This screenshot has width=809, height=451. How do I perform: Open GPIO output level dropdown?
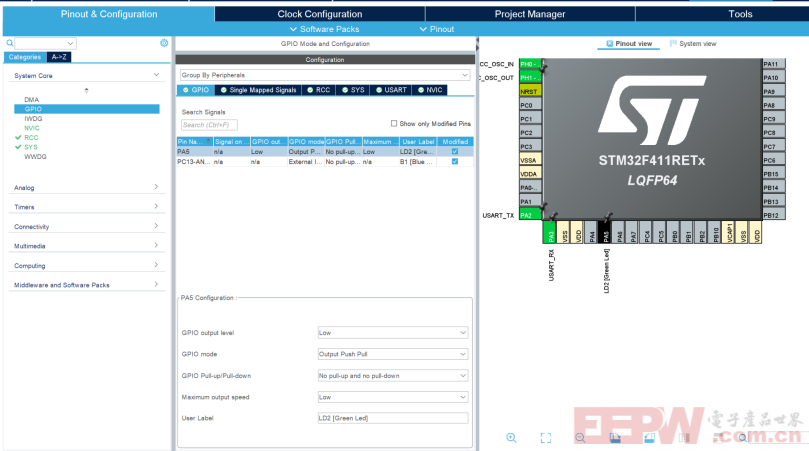[393, 333]
